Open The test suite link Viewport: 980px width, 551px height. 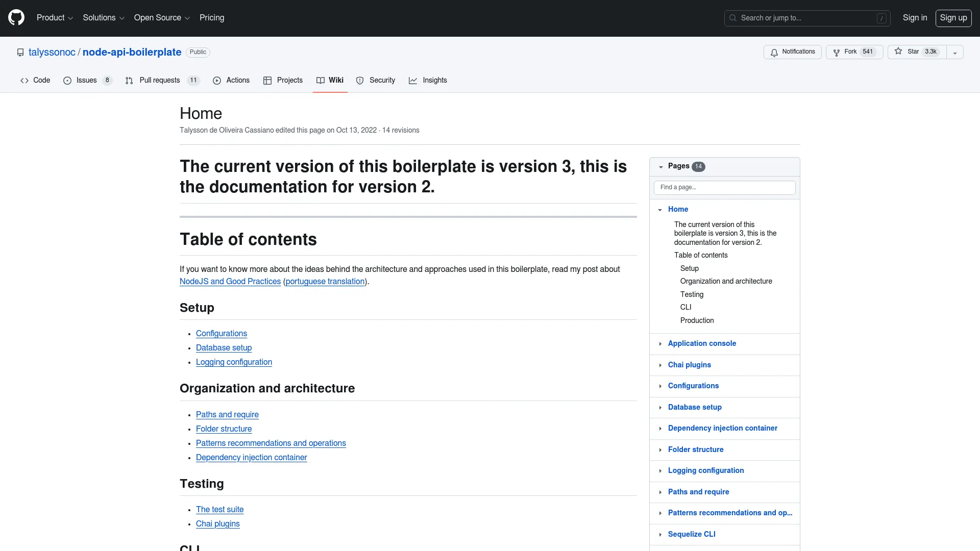point(219,510)
